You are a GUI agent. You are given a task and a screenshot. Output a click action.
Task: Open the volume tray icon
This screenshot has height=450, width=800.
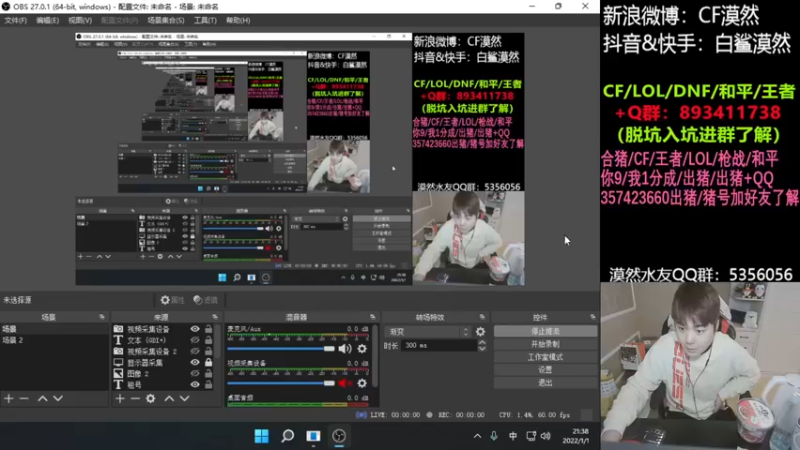[x=546, y=436]
